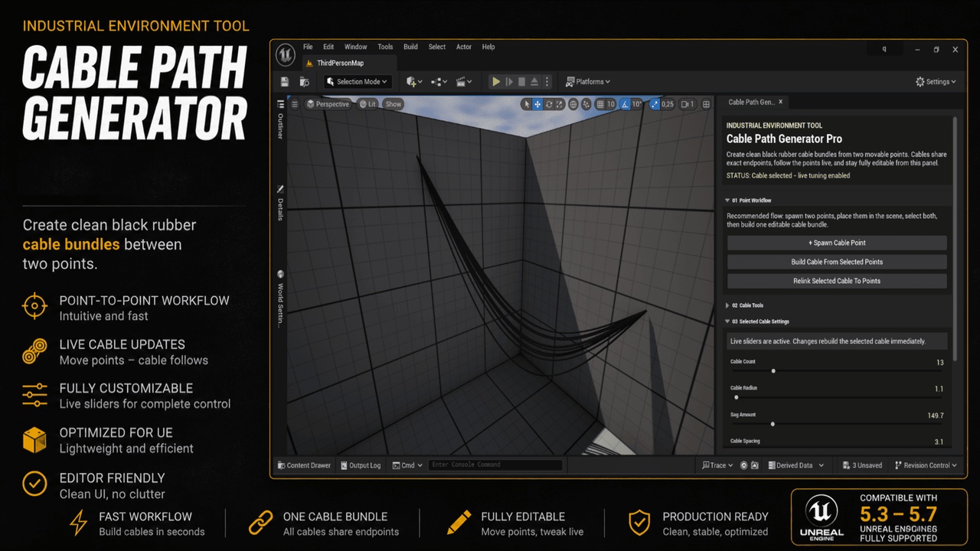Open the Blueprints dropdown in the toolbar

pyautogui.click(x=439, y=82)
